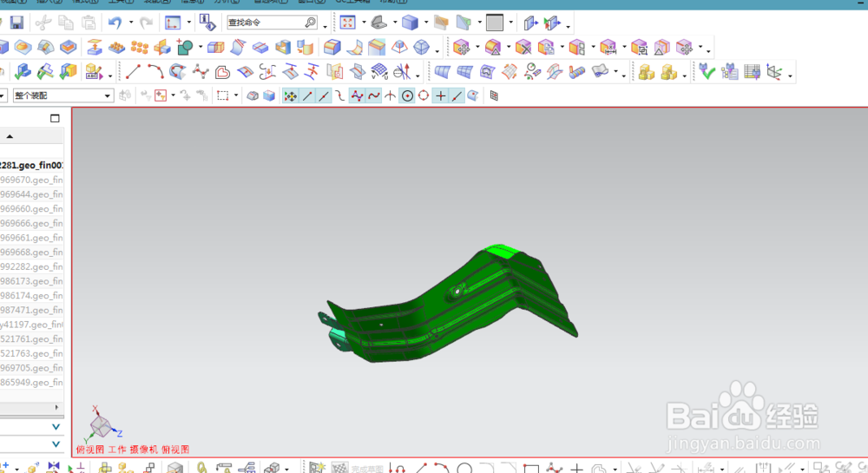Click the Fit view icon

tap(348, 23)
